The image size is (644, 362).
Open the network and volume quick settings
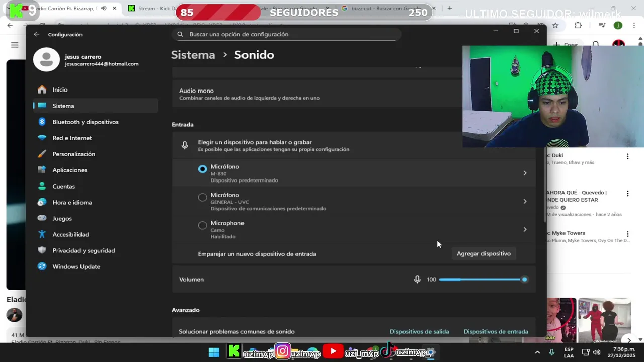tap(591, 352)
